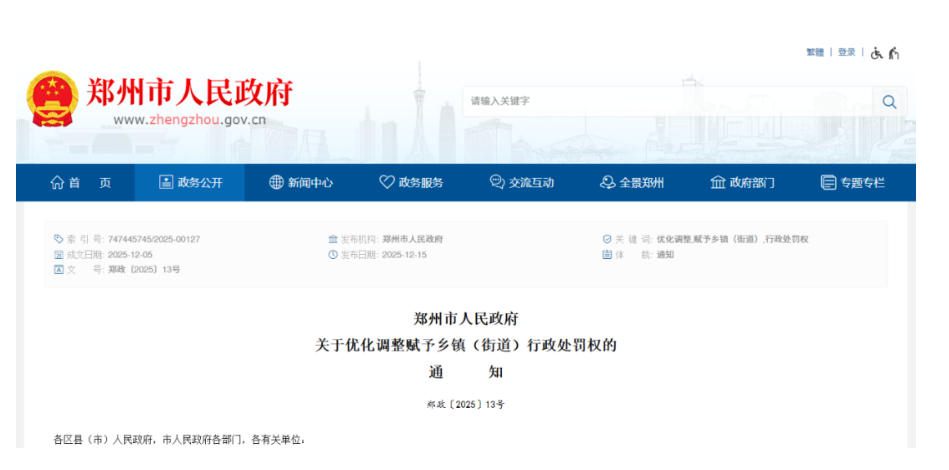Focus the 请输入关键字 search field
This screenshot has width=949, height=470.
668,102
